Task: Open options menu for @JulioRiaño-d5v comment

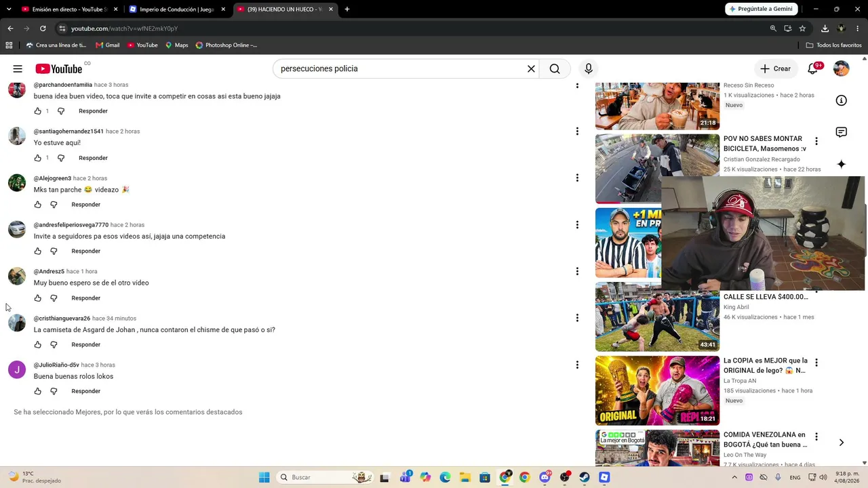Action: (x=577, y=365)
